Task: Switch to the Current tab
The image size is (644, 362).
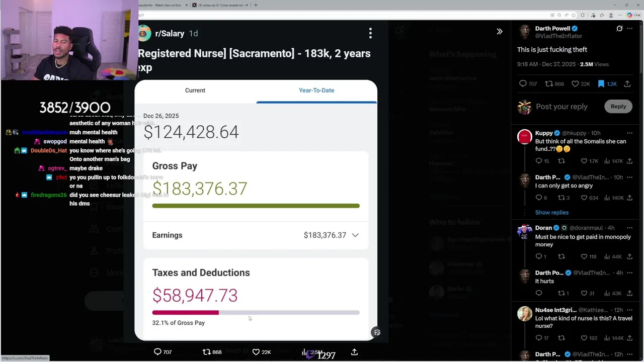Action: (x=195, y=90)
